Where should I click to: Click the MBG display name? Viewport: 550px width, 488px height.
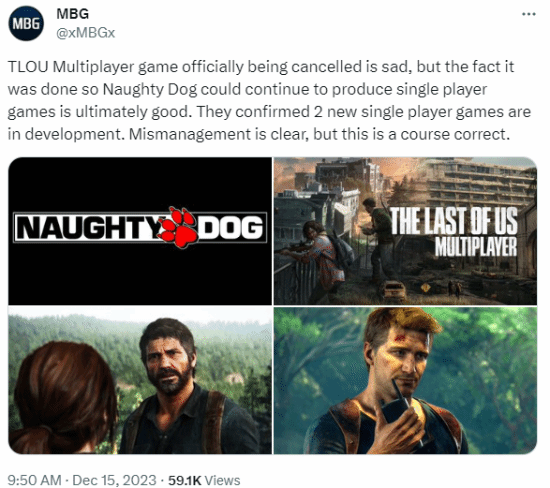[x=73, y=14]
